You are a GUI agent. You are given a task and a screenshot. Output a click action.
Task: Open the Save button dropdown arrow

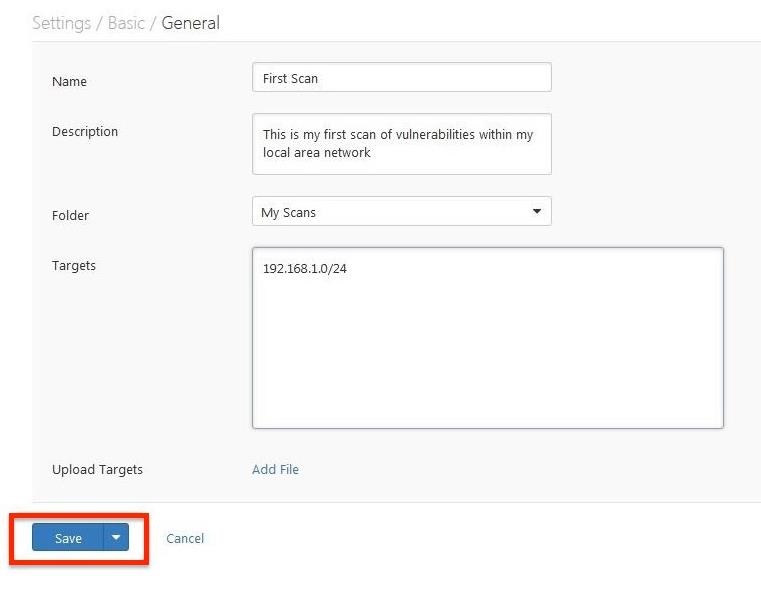(116, 538)
